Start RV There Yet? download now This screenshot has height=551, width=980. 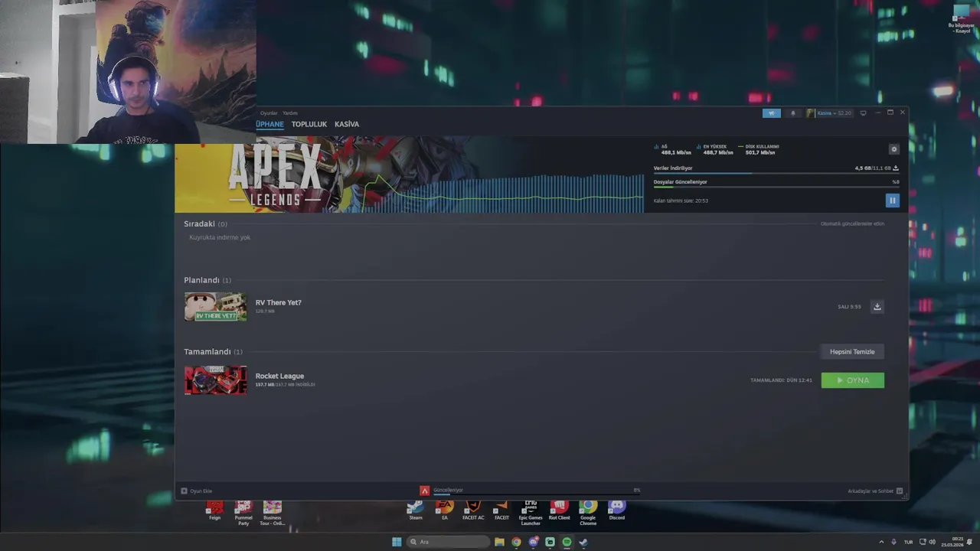click(x=877, y=307)
